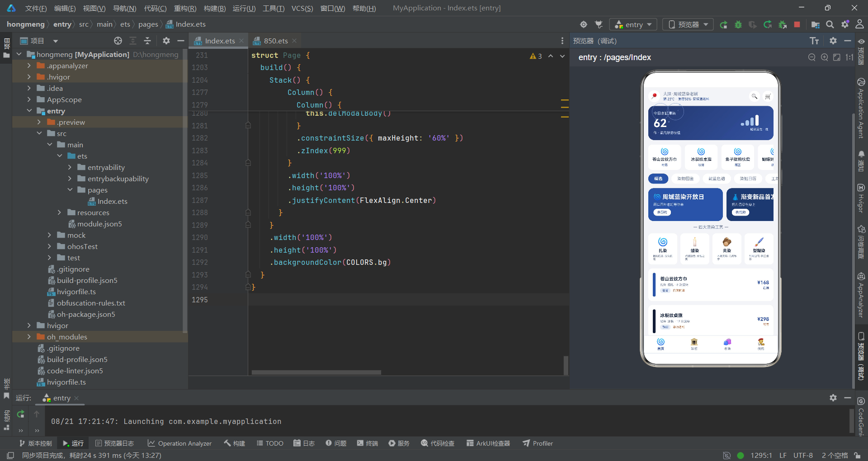Toggle the CodeGenie side panel

[861, 416]
